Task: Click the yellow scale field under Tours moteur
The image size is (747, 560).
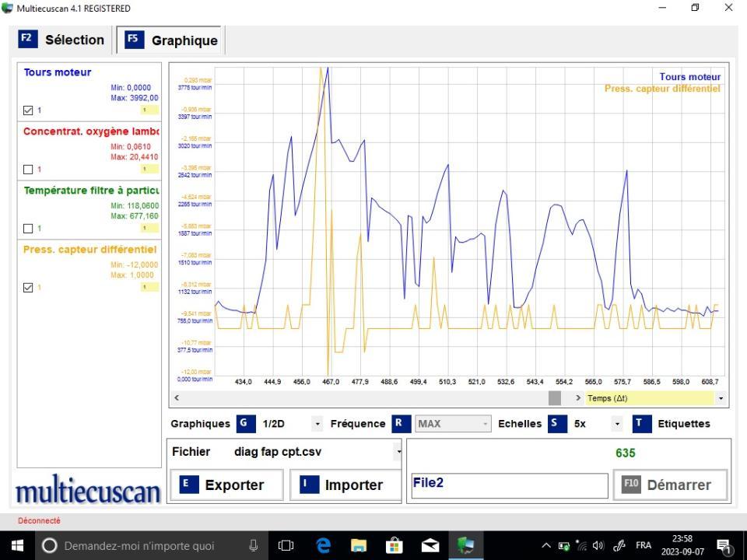Action: [x=149, y=110]
